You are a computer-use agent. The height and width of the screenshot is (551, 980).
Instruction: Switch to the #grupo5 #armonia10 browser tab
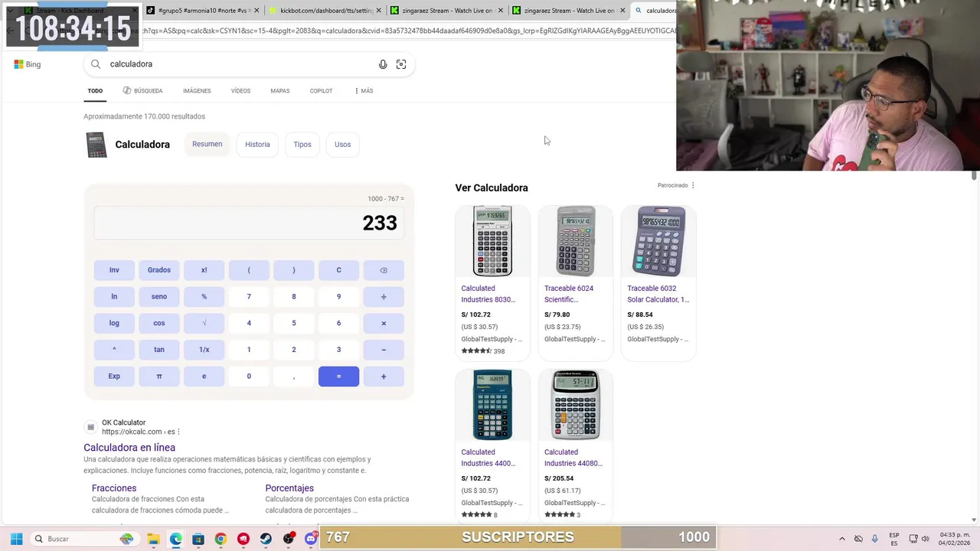[201, 11]
